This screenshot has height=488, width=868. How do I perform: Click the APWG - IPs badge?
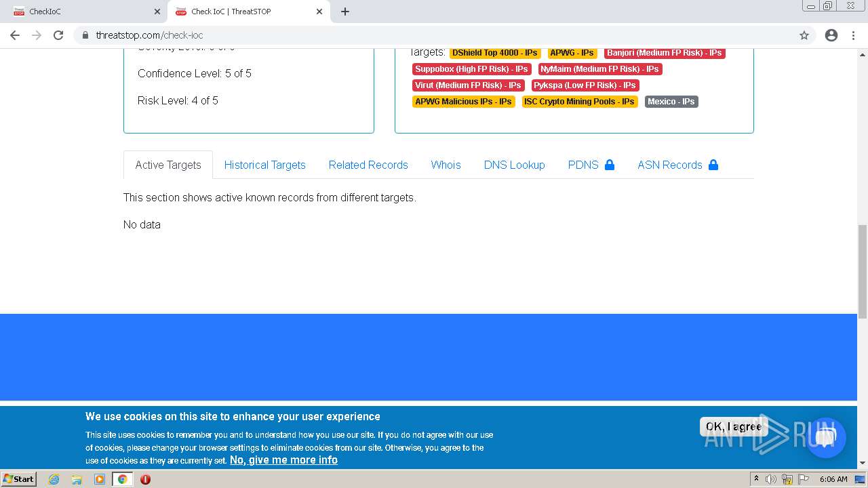click(572, 53)
